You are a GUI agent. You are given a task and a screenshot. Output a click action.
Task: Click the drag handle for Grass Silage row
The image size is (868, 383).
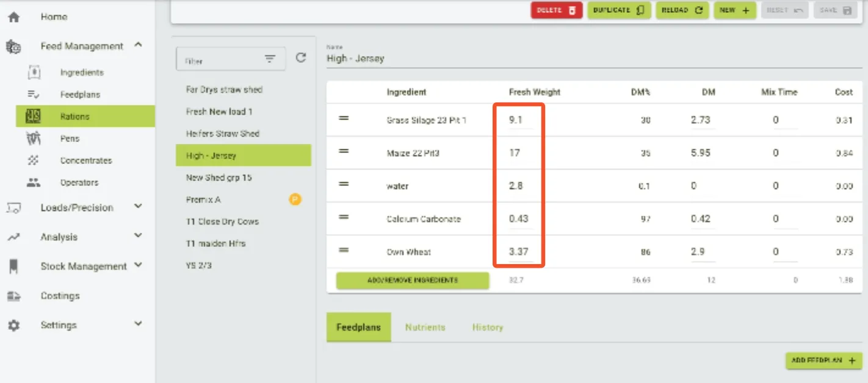pos(344,119)
